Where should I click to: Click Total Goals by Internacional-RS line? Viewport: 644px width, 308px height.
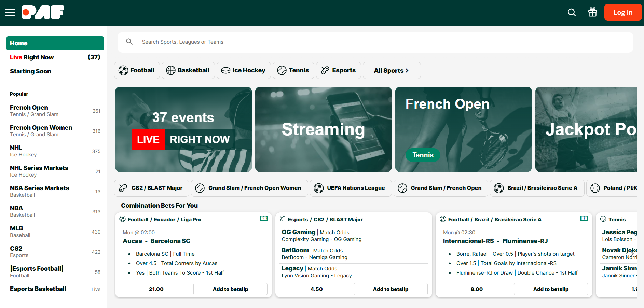[506, 263]
